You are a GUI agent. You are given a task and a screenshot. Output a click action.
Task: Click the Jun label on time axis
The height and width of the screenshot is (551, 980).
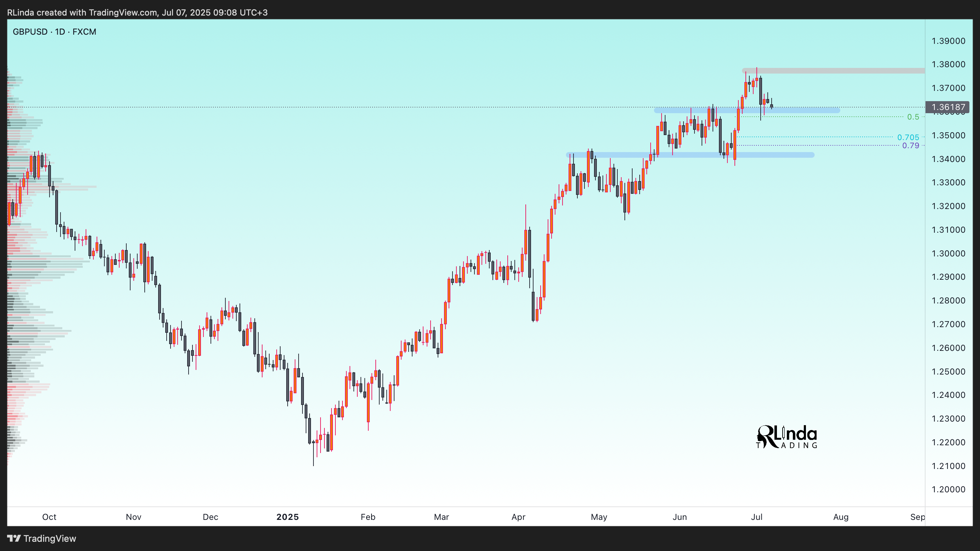coord(680,517)
